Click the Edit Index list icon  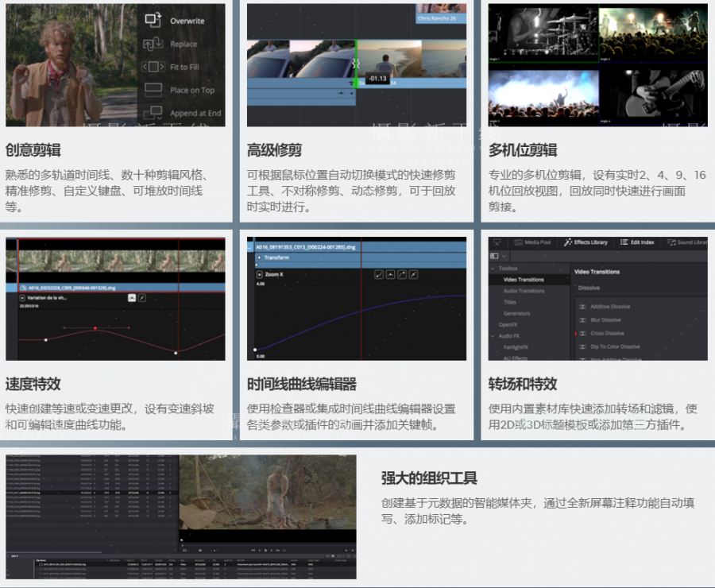click(x=624, y=242)
